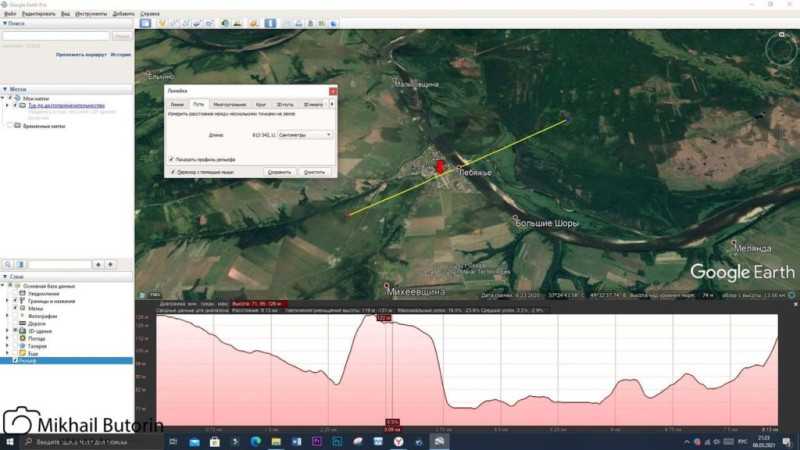The width and height of the screenshot is (800, 450).
Task: Move item up with the up arrow
Action: [x=98, y=264]
